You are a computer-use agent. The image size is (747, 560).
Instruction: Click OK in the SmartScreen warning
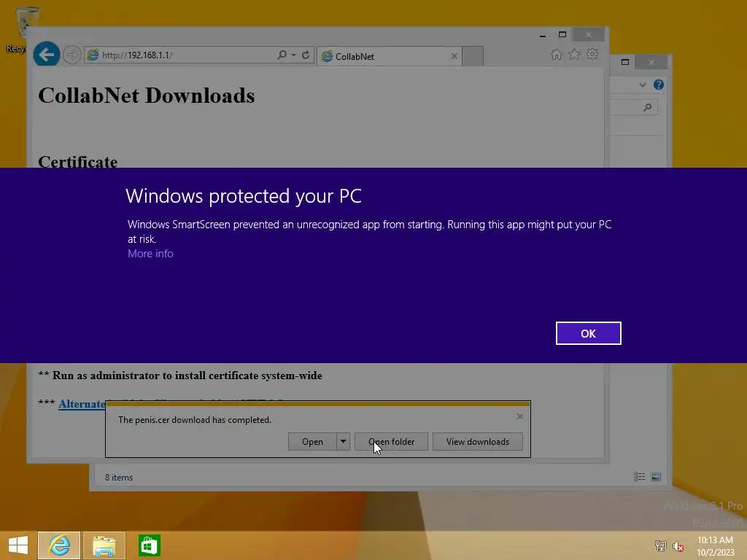[x=588, y=333]
